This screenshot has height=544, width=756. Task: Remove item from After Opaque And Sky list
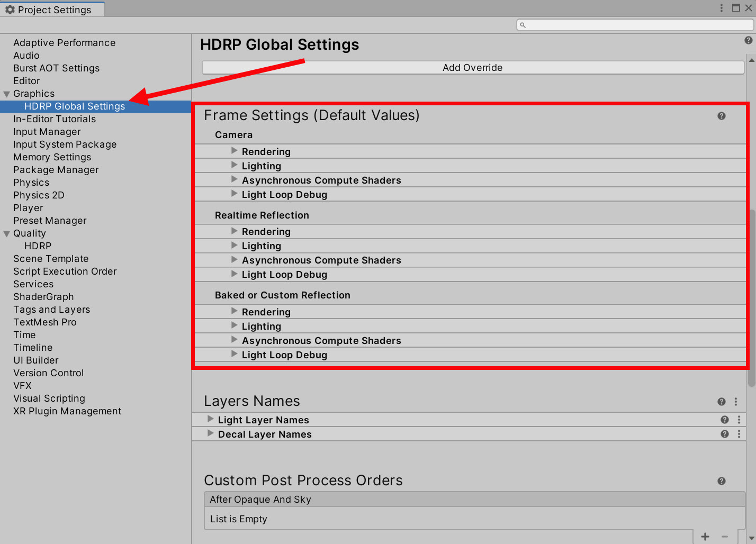pyautogui.click(x=725, y=537)
